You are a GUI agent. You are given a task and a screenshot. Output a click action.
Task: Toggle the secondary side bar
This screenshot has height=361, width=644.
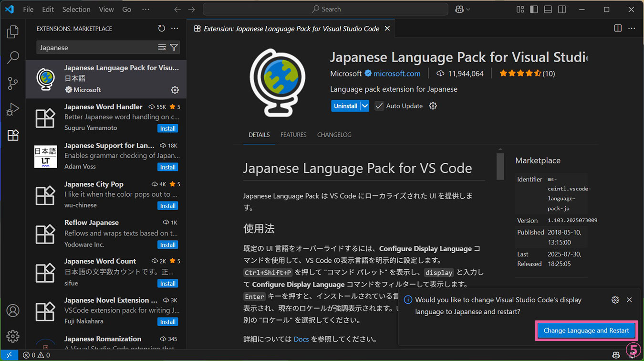coord(561,9)
